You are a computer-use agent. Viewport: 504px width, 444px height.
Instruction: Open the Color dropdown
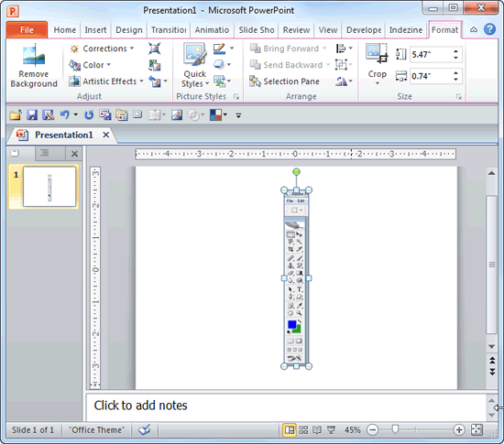pos(91,65)
